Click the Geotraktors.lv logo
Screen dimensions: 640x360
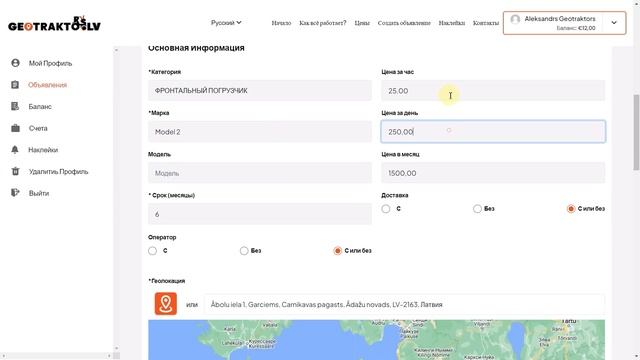click(54, 24)
